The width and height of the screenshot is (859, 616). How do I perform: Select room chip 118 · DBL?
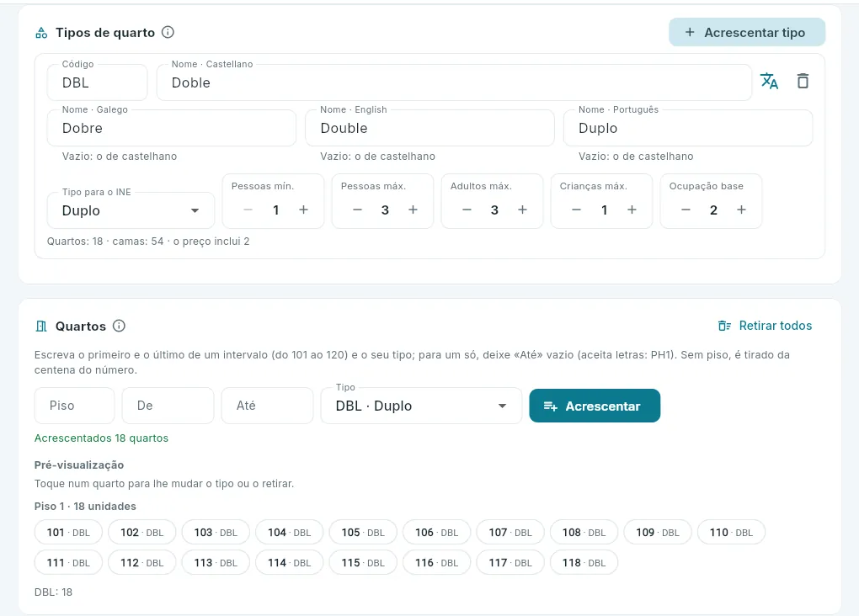pyautogui.click(x=584, y=562)
